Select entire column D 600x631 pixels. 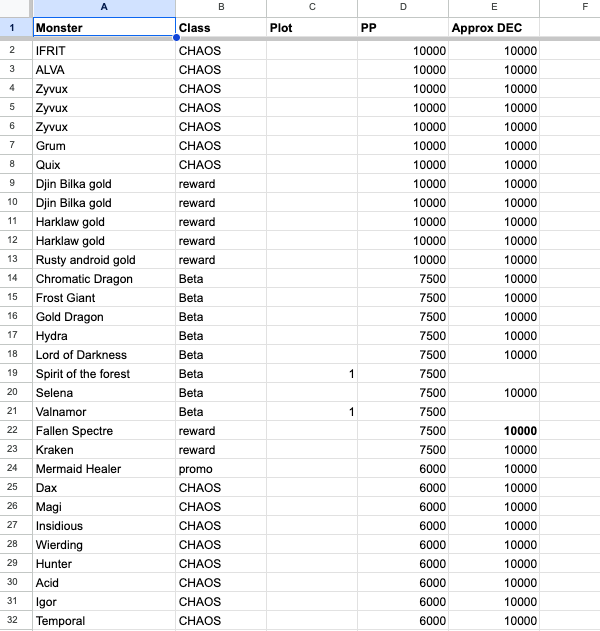point(402,8)
